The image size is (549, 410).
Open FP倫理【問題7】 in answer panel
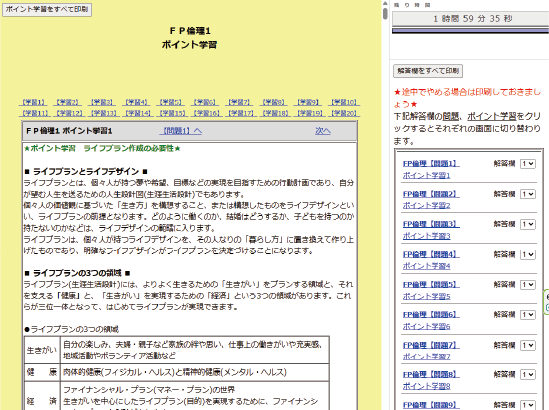(x=431, y=345)
